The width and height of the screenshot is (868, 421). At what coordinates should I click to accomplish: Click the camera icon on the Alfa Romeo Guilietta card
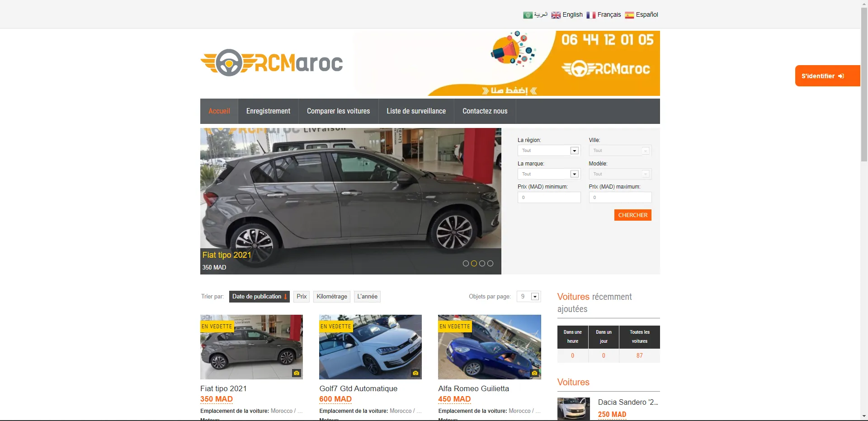[534, 373]
